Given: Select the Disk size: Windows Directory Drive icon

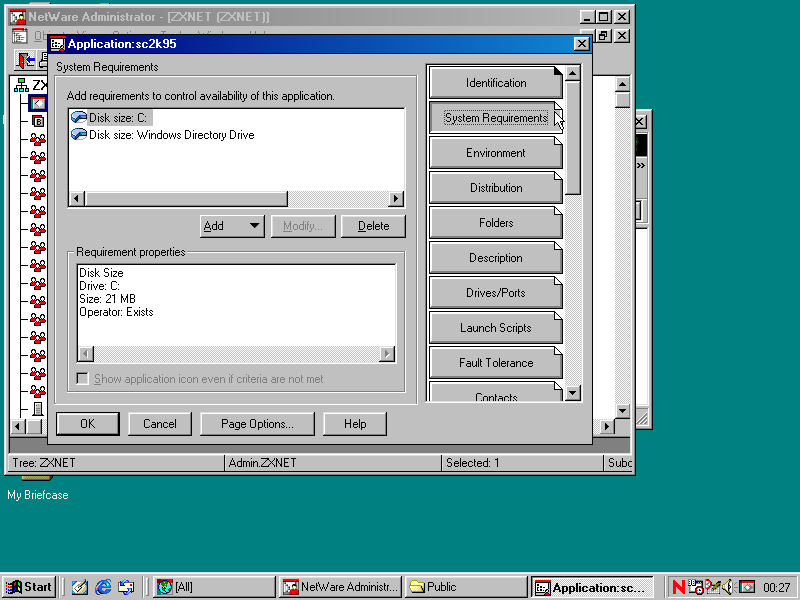Looking at the screenshot, I should tap(79, 135).
